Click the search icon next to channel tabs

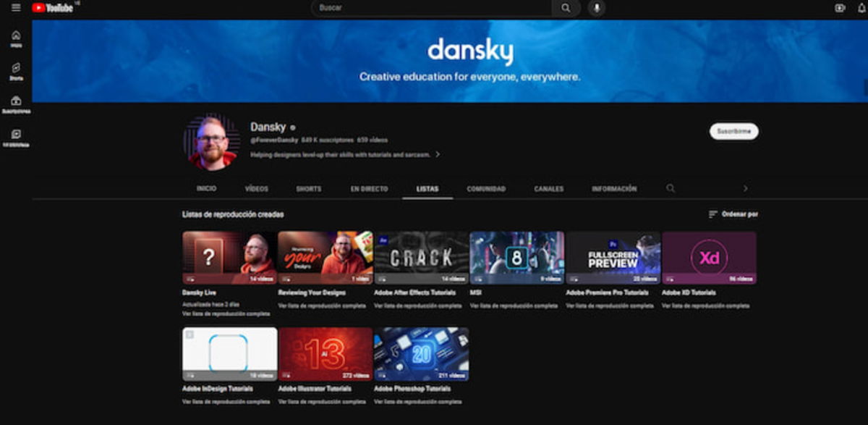(x=669, y=188)
